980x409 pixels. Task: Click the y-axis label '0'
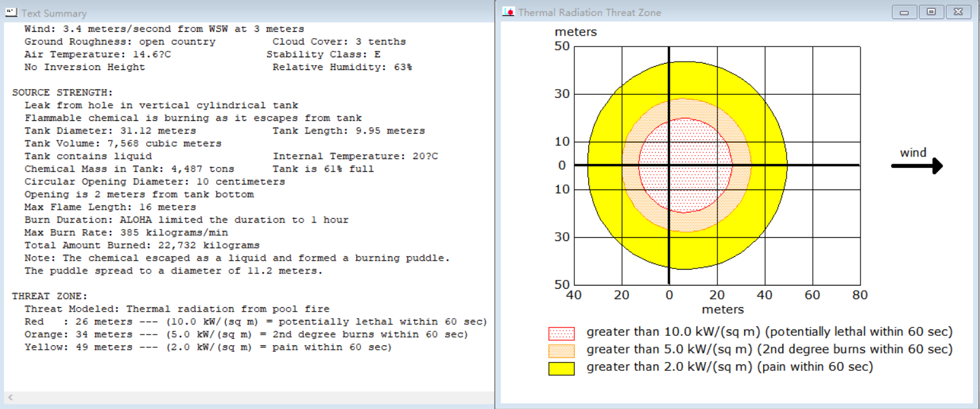pos(562,165)
